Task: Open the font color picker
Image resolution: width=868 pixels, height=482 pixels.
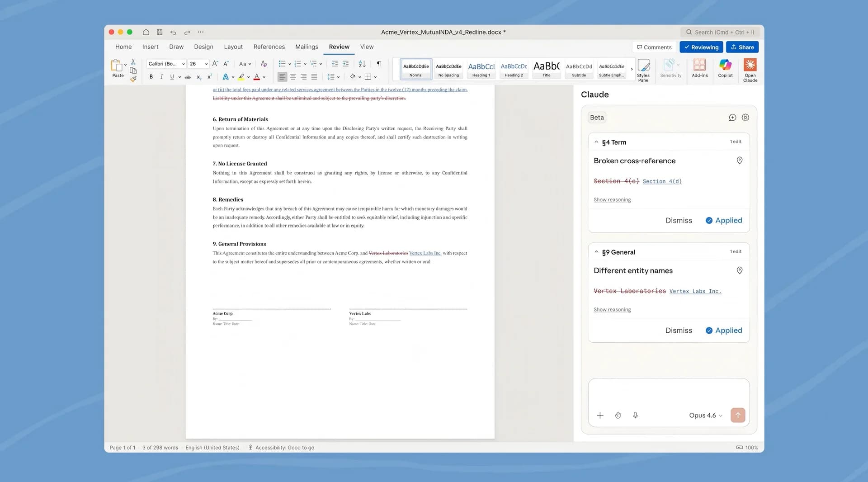Action: (256, 76)
